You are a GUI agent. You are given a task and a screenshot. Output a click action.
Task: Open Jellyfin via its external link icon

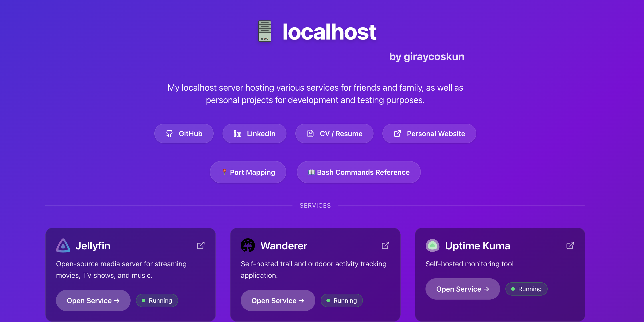click(201, 246)
